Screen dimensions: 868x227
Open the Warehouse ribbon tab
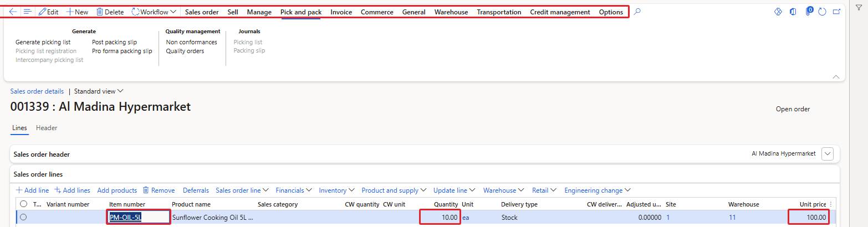(451, 12)
